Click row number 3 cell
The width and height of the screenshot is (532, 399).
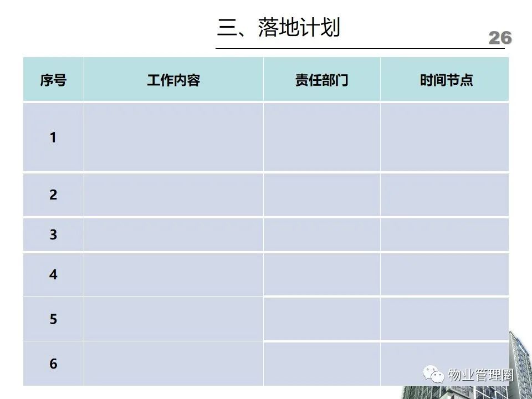point(53,234)
